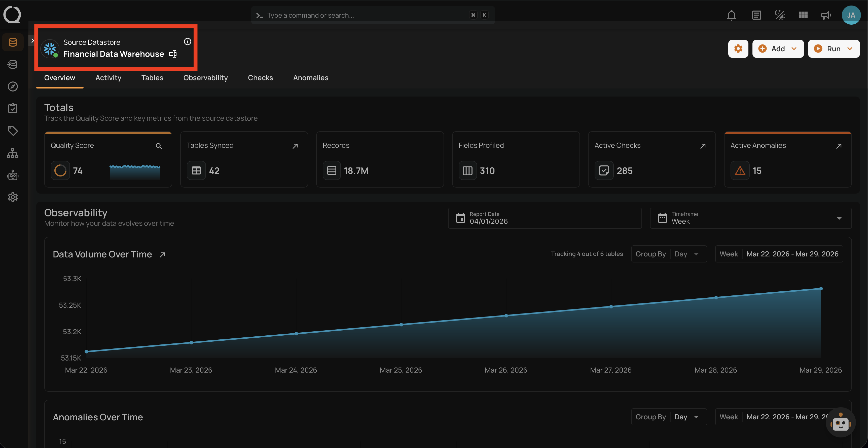Click the apps grid icon in header
The width and height of the screenshot is (868, 448).
click(803, 15)
